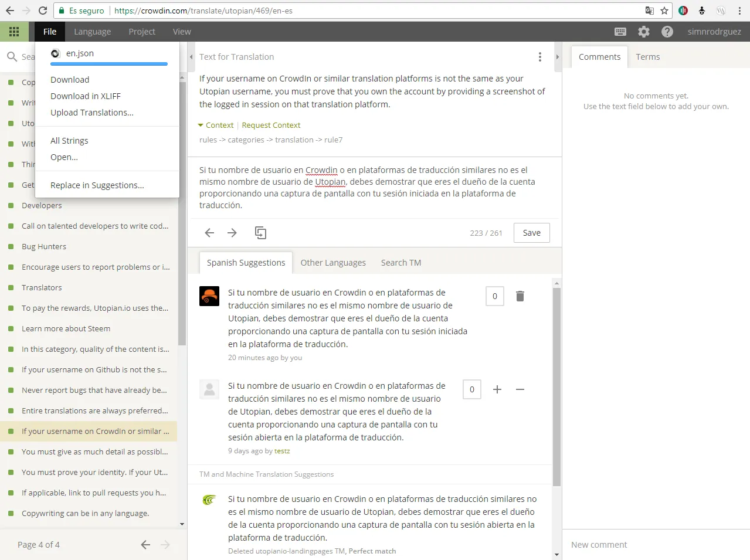Open the help question mark icon
Screen dimensions: 750x560
click(667, 32)
